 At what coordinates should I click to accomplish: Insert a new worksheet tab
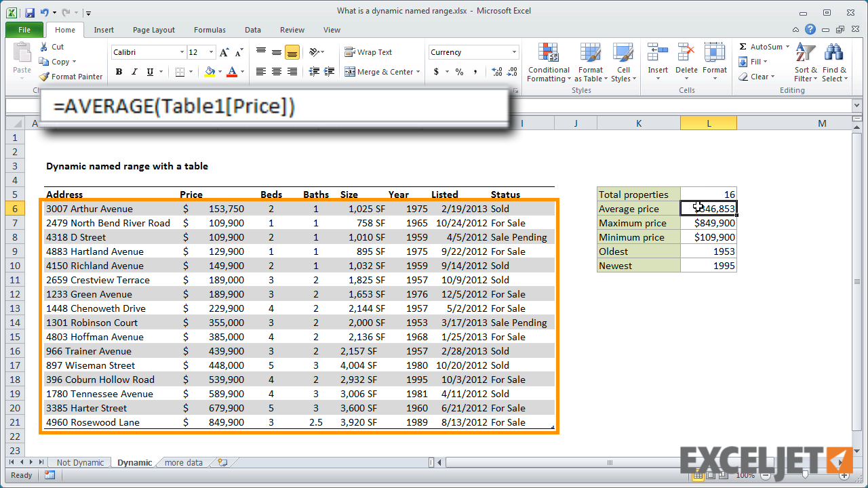[x=222, y=462]
